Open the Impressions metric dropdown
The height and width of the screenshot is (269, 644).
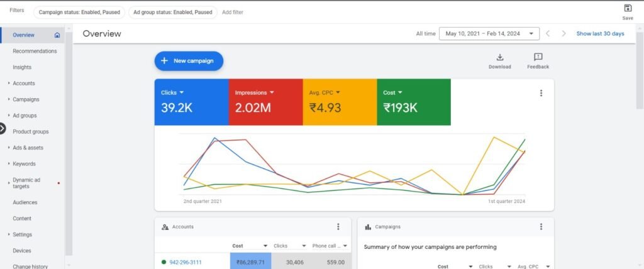click(272, 93)
